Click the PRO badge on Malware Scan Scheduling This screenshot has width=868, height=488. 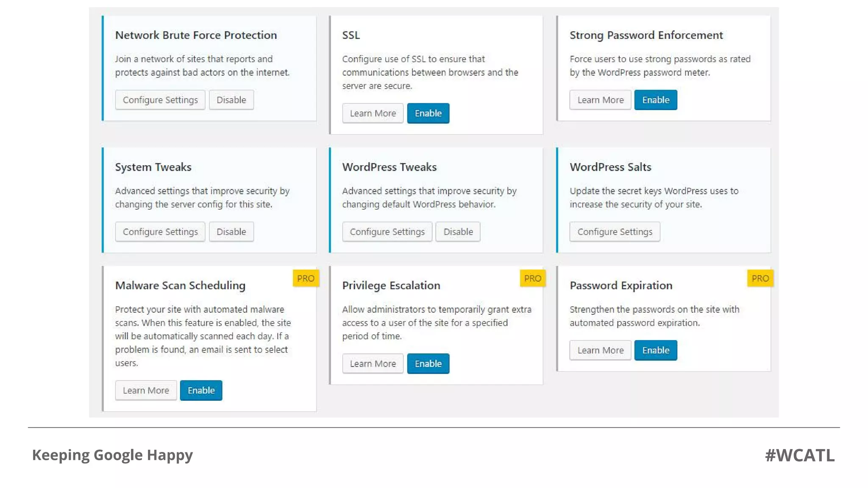pos(306,278)
